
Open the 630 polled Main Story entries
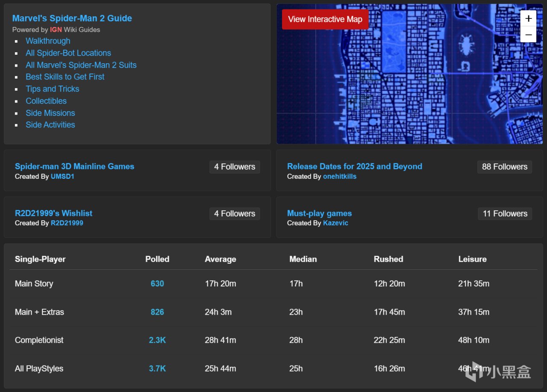coord(157,283)
